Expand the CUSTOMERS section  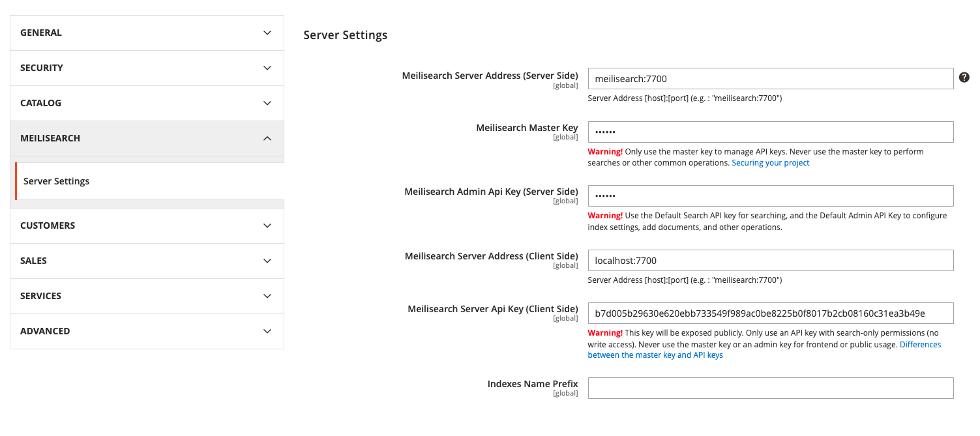(147, 225)
